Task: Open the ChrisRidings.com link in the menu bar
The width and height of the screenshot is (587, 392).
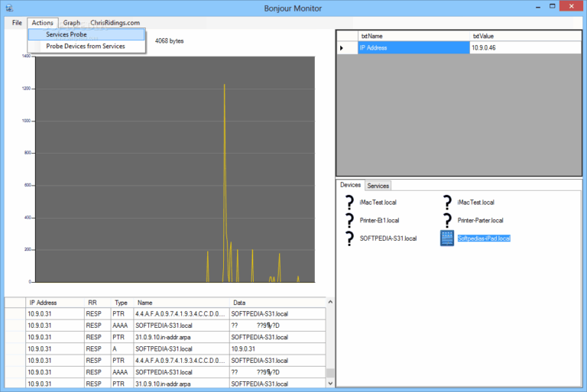Action: point(115,23)
